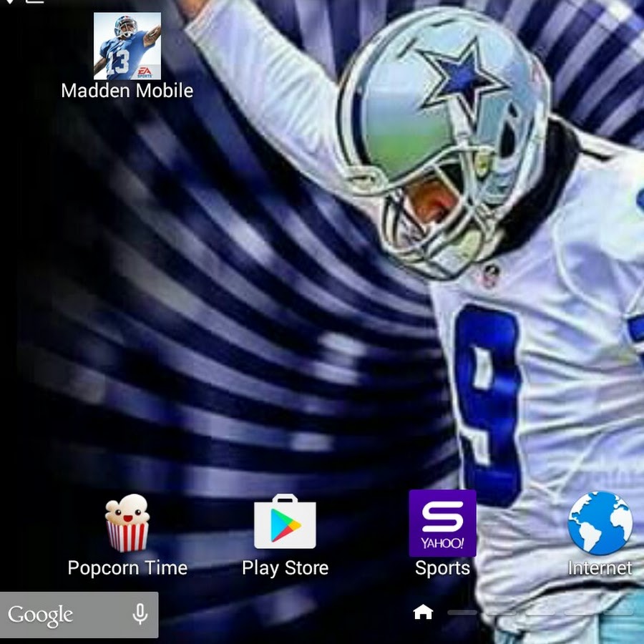This screenshot has height=644, width=644.
Task: Select the home page indicator icon
Action: [423, 612]
